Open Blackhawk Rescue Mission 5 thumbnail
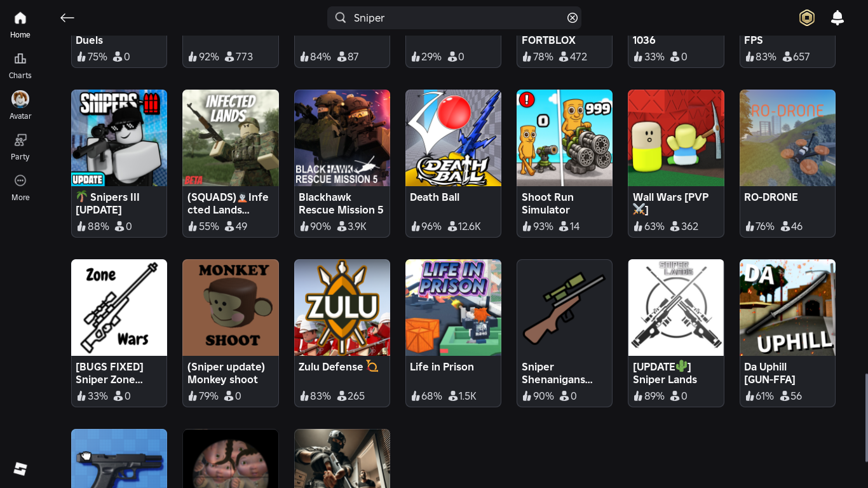 (x=342, y=138)
